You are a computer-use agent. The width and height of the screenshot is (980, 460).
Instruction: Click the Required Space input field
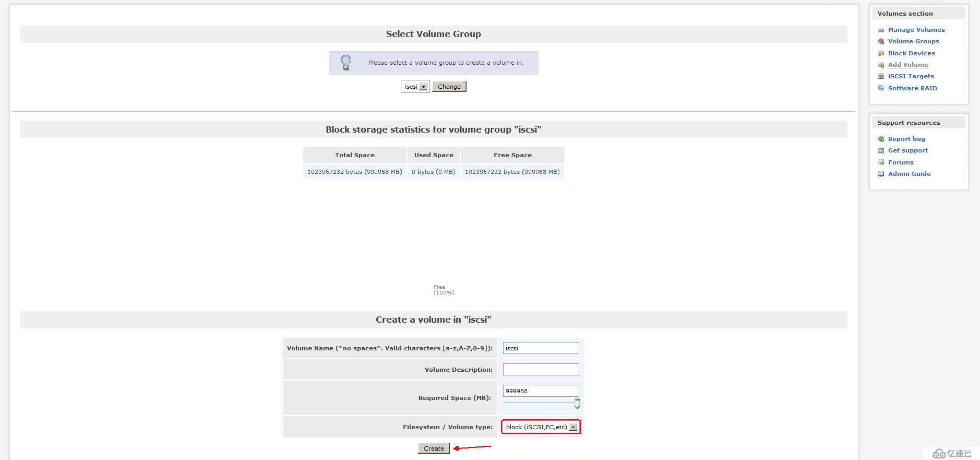541,391
